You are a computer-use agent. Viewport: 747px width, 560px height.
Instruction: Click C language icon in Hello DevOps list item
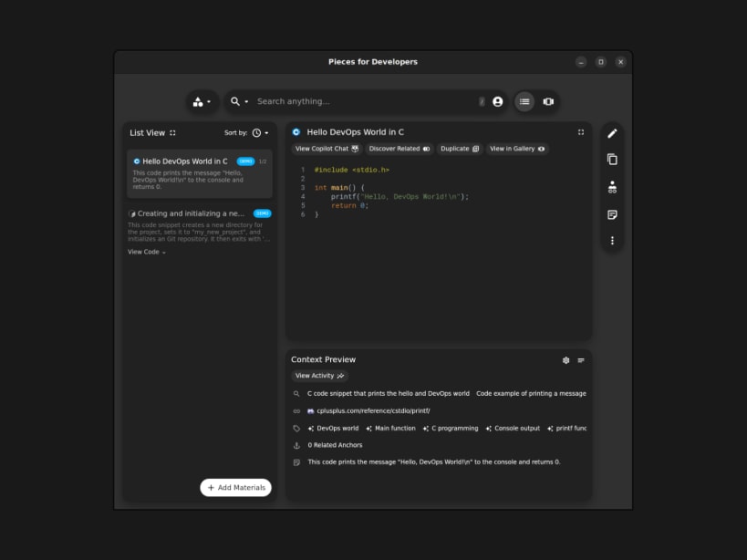pyautogui.click(x=136, y=161)
